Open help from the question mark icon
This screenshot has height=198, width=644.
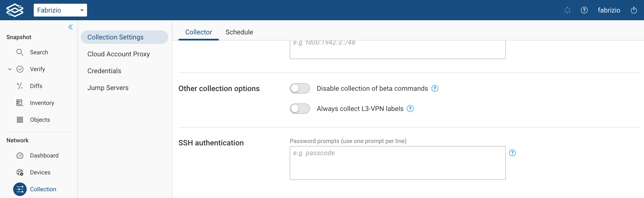click(585, 10)
